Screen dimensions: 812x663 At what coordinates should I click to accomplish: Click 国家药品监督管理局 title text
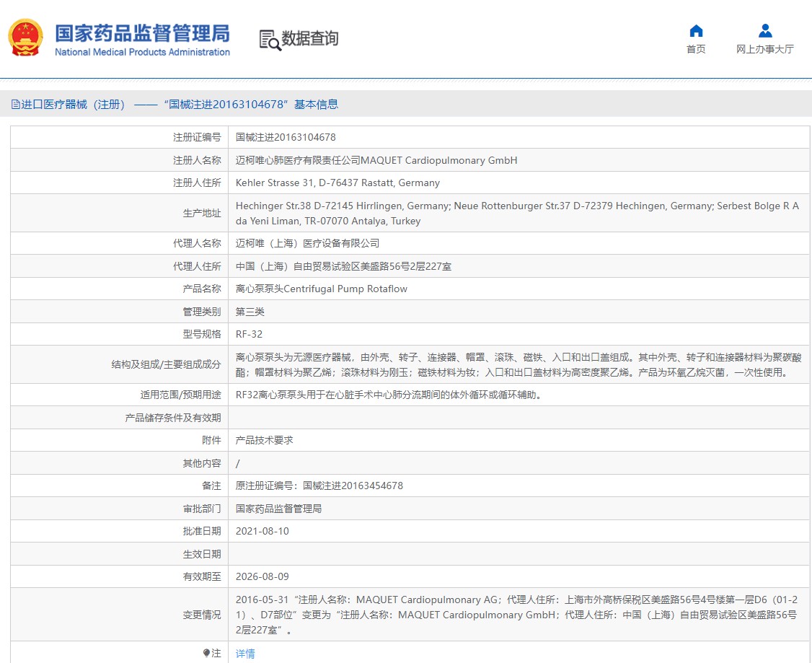pos(142,32)
